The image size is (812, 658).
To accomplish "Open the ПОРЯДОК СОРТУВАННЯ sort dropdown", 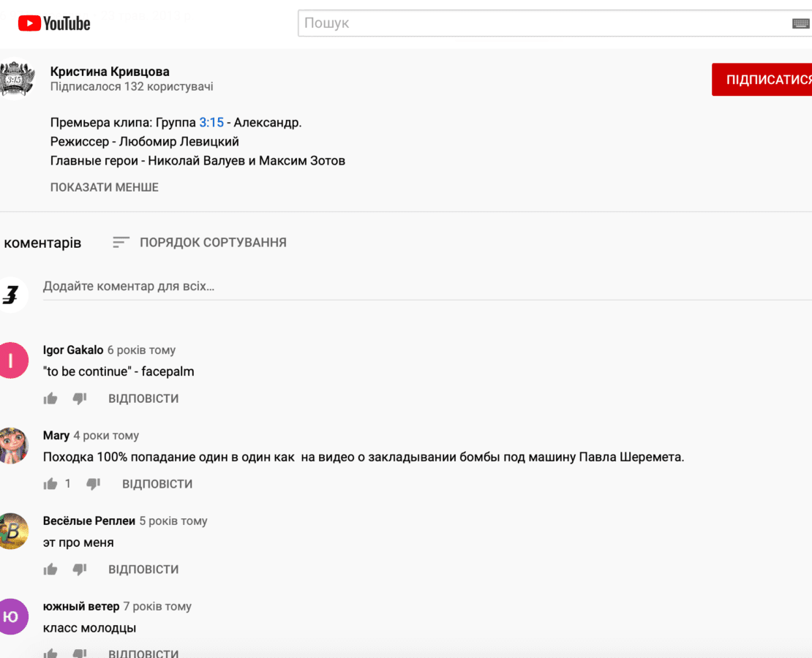I will tap(200, 242).
